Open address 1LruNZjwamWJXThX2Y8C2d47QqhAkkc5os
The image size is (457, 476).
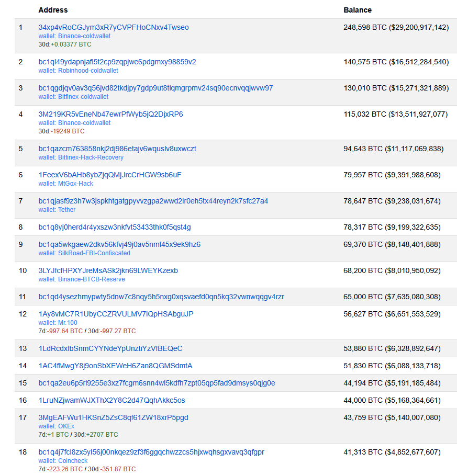tap(112, 400)
